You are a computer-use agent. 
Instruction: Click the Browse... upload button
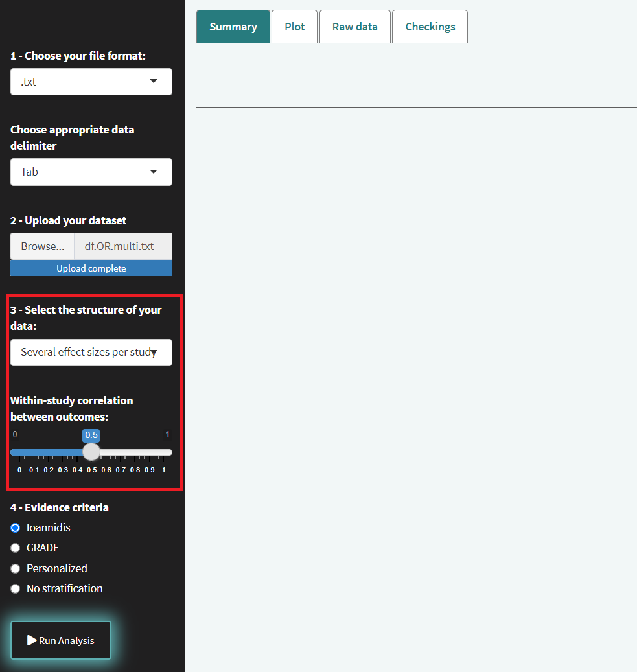(43, 246)
